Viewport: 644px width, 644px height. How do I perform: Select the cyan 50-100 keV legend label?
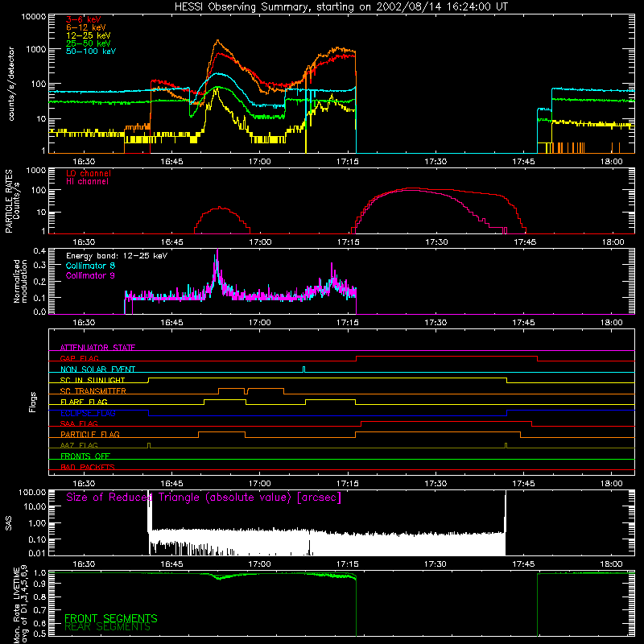coord(91,52)
